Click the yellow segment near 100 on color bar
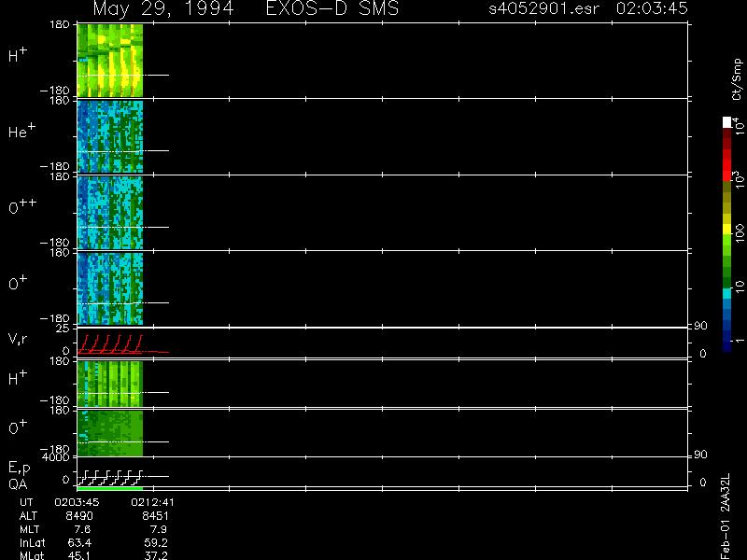747x560 pixels. (x=727, y=229)
